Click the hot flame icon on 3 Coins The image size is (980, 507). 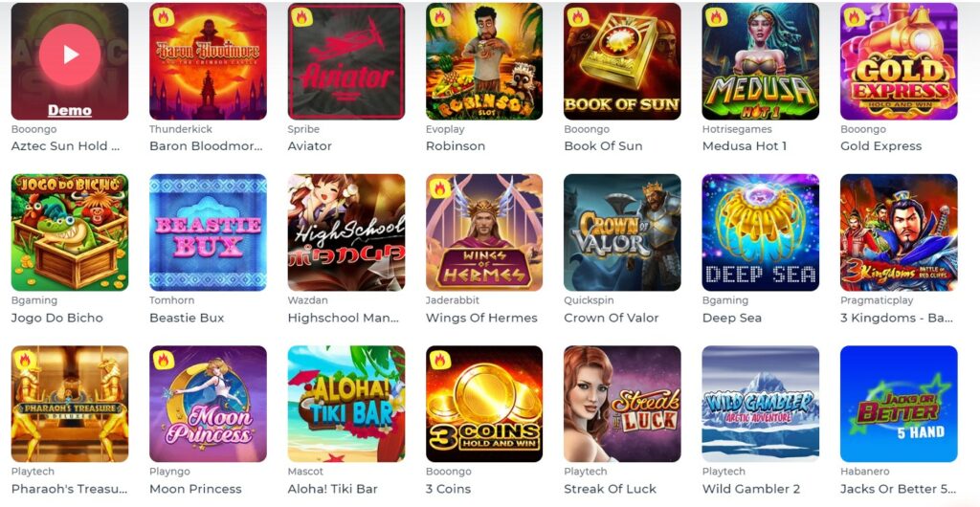(x=440, y=360)
